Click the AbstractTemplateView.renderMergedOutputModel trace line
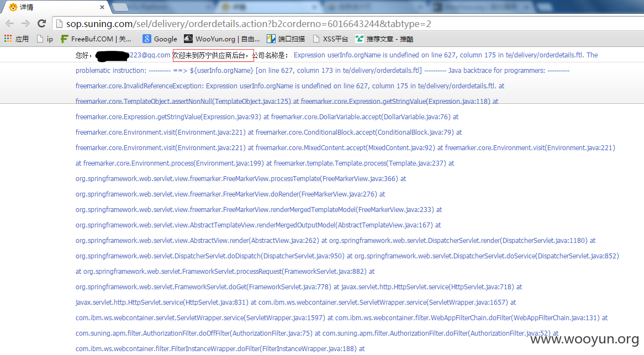This screenshot has width=644, height=355. 258,225
